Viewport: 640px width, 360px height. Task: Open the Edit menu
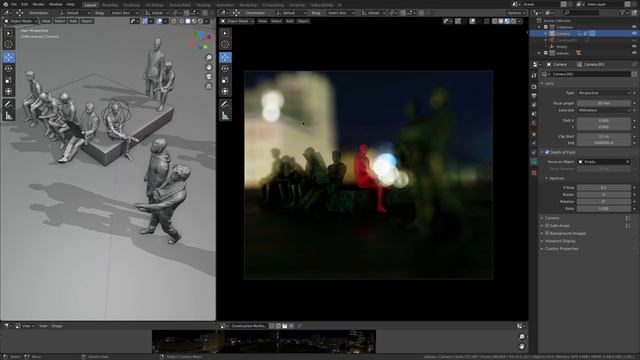pyautogui.click(x=24, y=4)
